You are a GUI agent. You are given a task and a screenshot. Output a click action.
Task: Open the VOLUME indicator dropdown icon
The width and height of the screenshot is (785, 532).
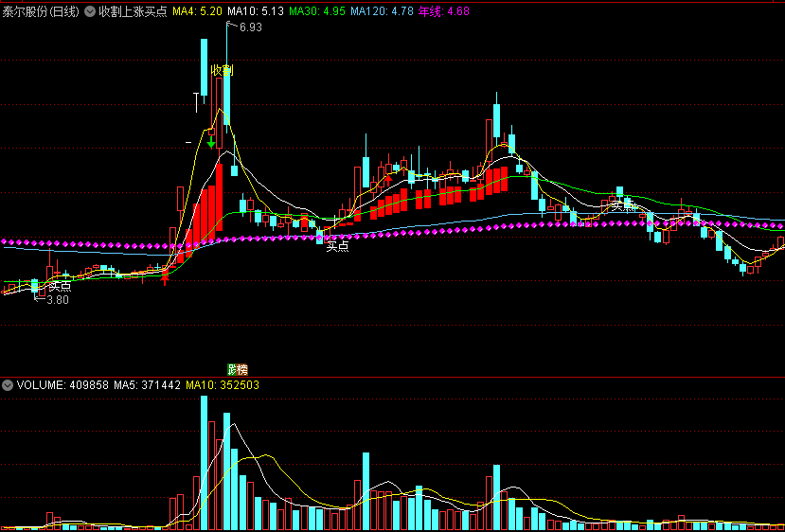(x=7, y=385)
